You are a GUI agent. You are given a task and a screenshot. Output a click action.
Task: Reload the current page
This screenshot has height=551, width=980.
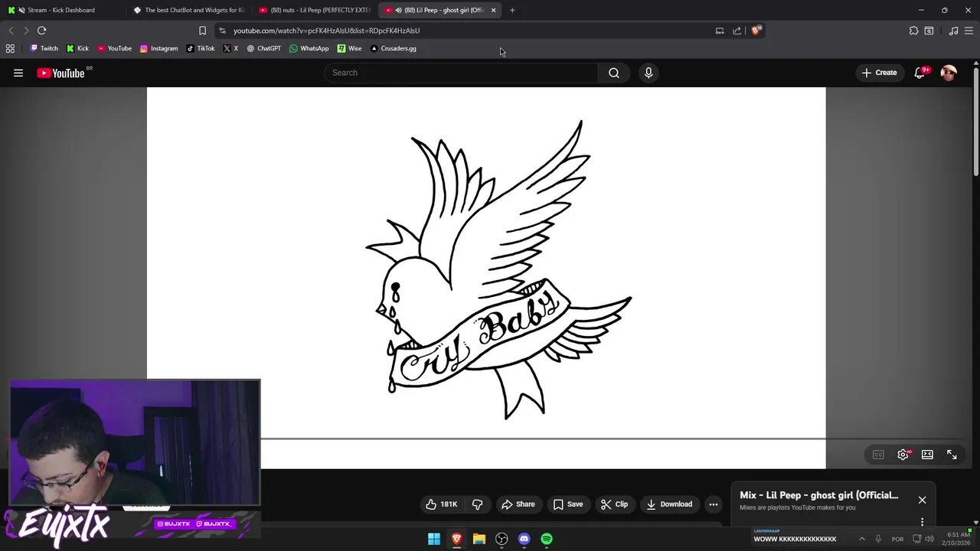click(x=41, y=31)
